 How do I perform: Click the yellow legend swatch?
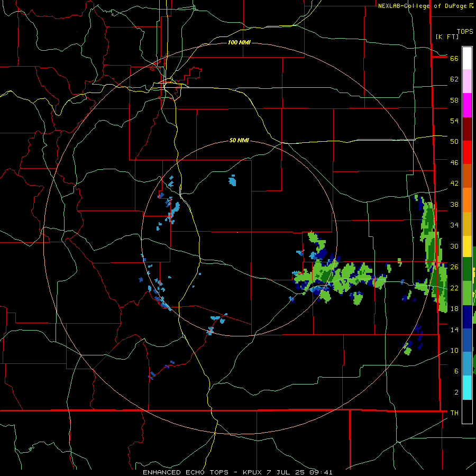467,246
